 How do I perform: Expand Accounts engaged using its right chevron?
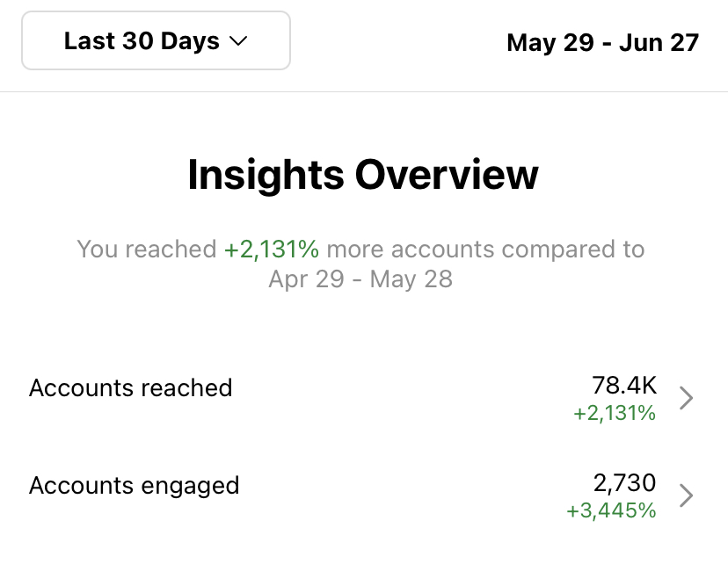687,496
